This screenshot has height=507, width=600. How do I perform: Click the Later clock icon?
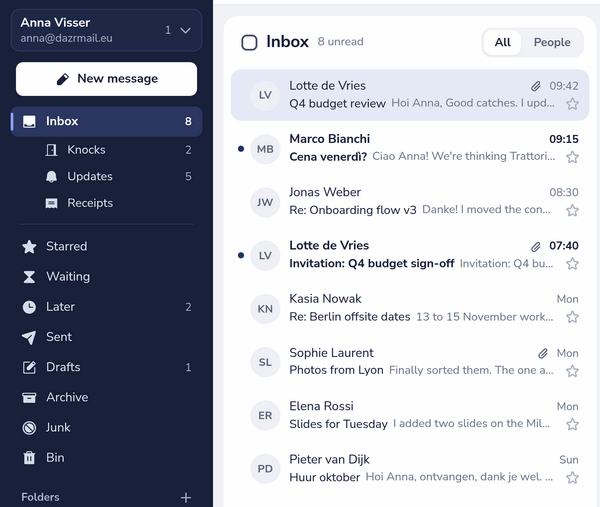(29, 307)
